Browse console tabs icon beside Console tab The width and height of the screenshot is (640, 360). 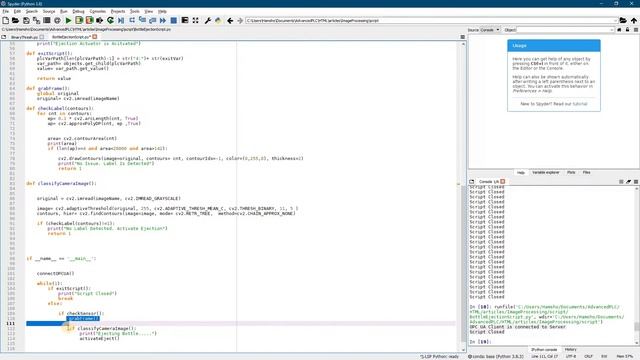[x=471, y=182]
